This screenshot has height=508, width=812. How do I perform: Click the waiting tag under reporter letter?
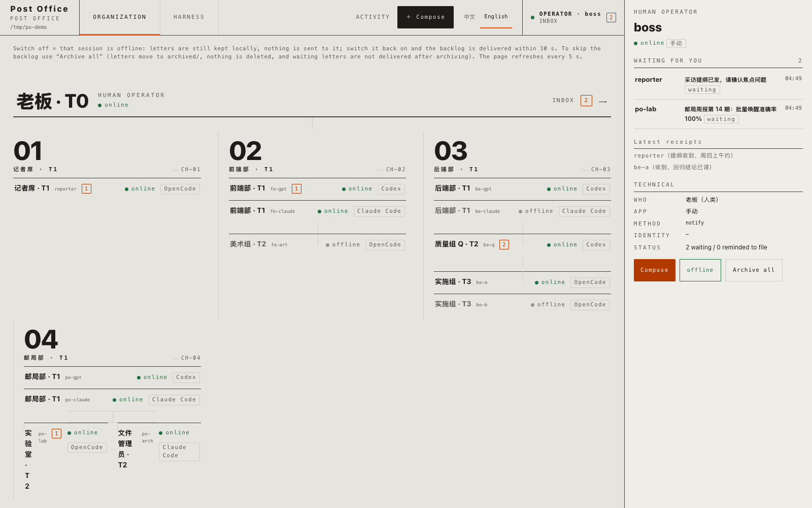[x=702, y=90]
